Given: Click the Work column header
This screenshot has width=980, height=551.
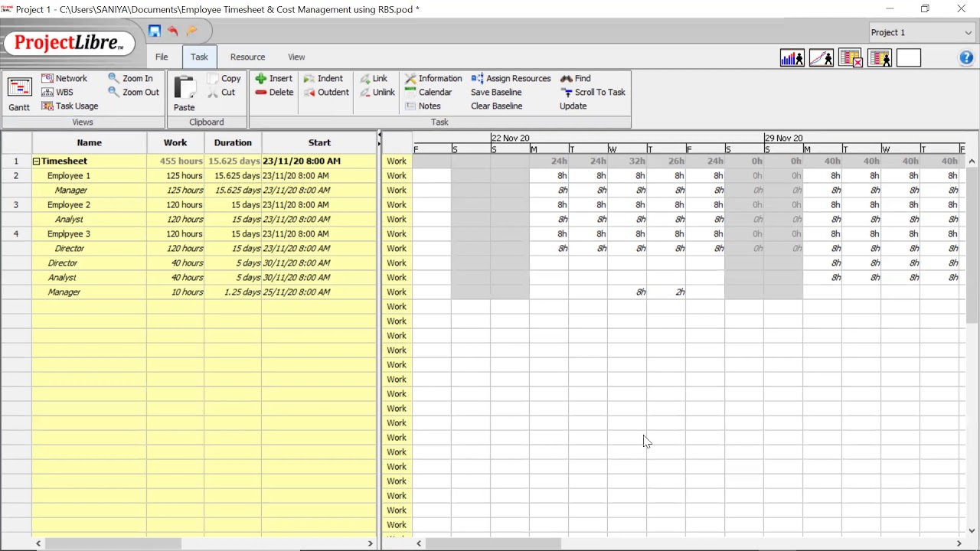Looking at the screenshot, I should (175, 142).
